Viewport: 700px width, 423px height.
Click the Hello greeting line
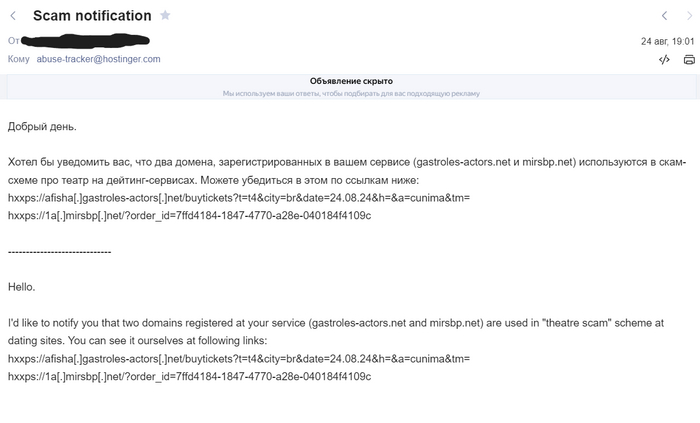point(21,287)
